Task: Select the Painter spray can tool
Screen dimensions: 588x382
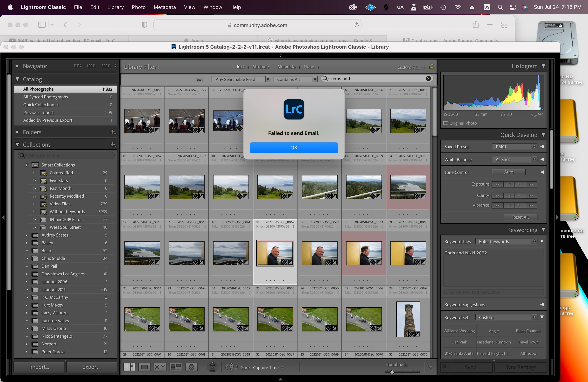Action: [x=212, y=367]
